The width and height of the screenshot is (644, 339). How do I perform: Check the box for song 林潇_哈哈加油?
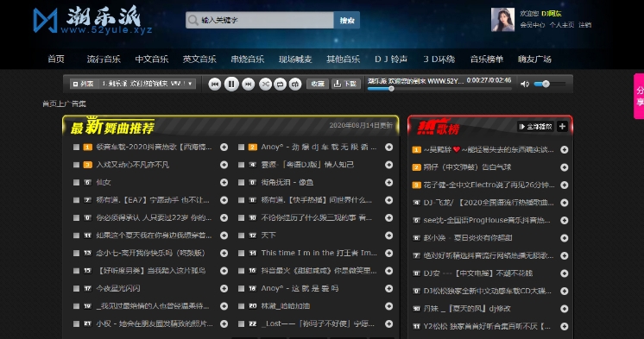tap(241, 306)
